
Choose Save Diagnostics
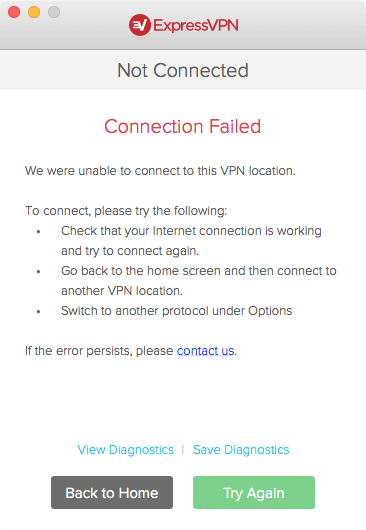pyautogui.click(x=241, y=450)
